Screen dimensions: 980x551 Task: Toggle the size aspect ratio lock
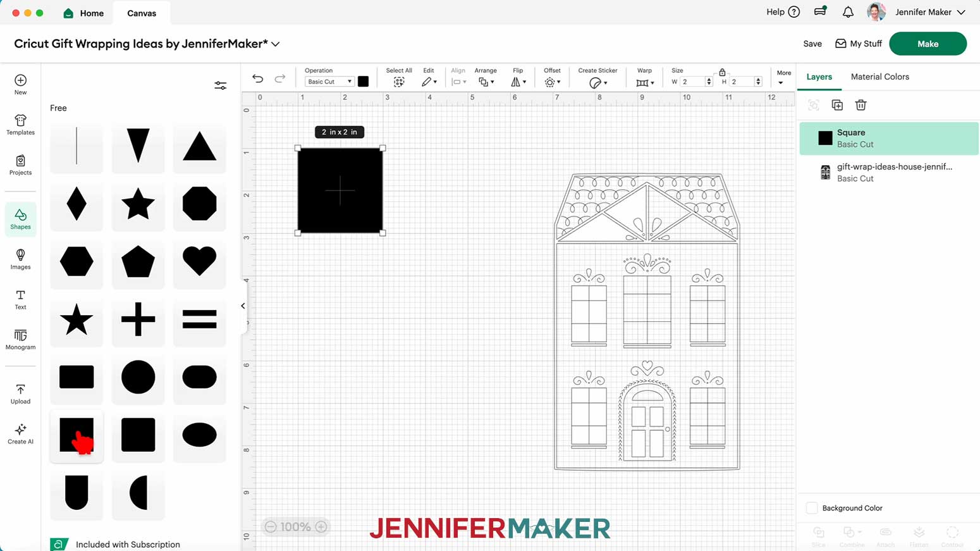[x=722, y=72]
